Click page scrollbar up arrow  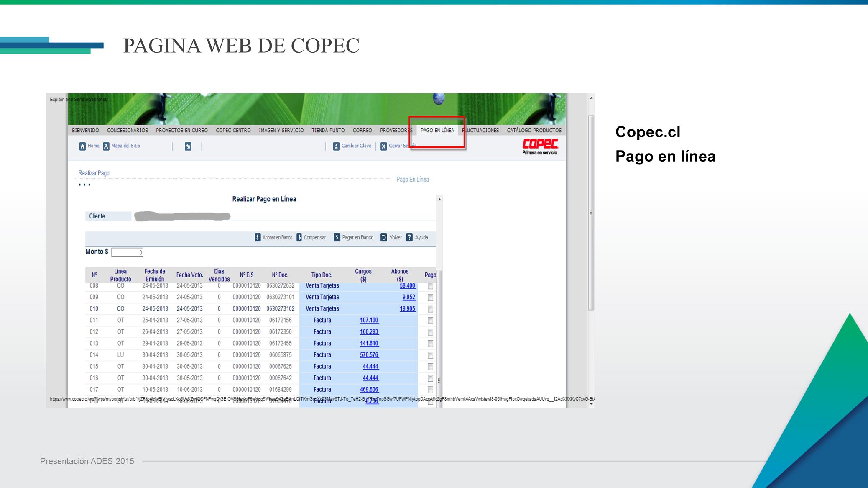[591, 98]
